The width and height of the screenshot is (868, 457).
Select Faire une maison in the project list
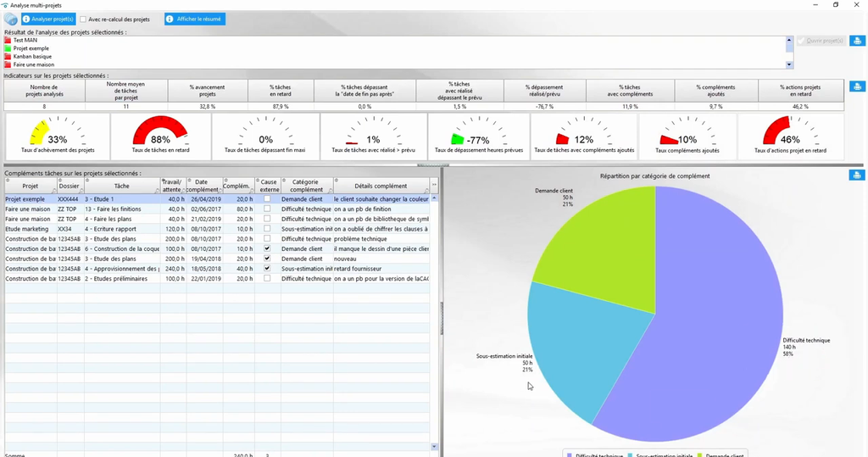tap(34, 64)
